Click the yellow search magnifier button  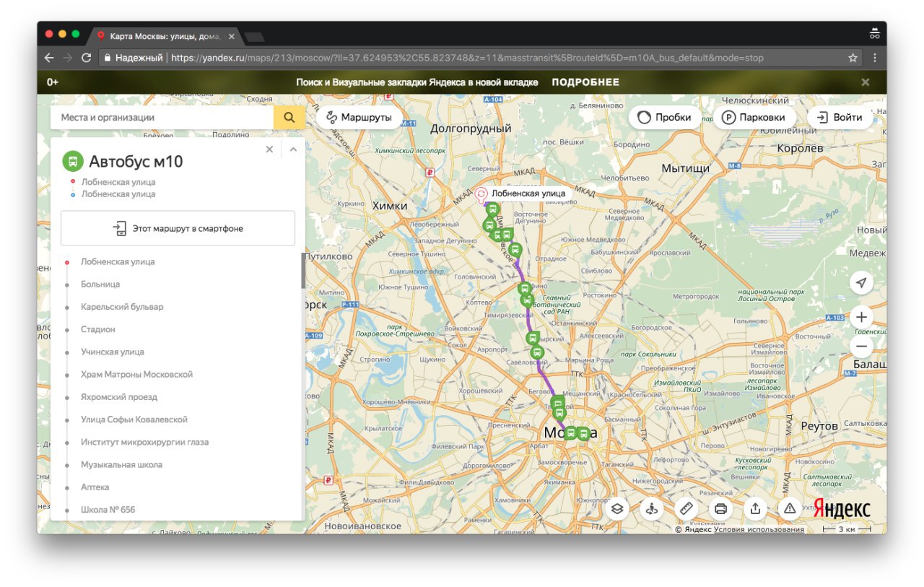pyautogui.click(x=289, y=117)
